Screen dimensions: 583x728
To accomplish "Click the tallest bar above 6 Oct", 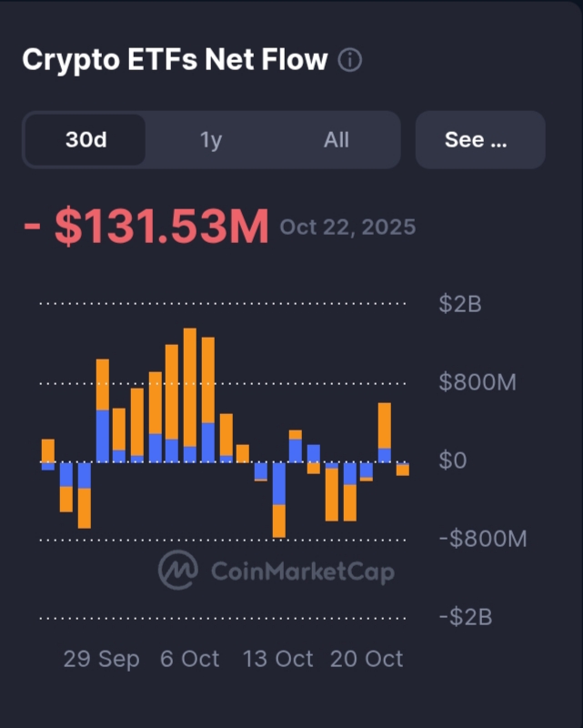I will tap(190, 391).
